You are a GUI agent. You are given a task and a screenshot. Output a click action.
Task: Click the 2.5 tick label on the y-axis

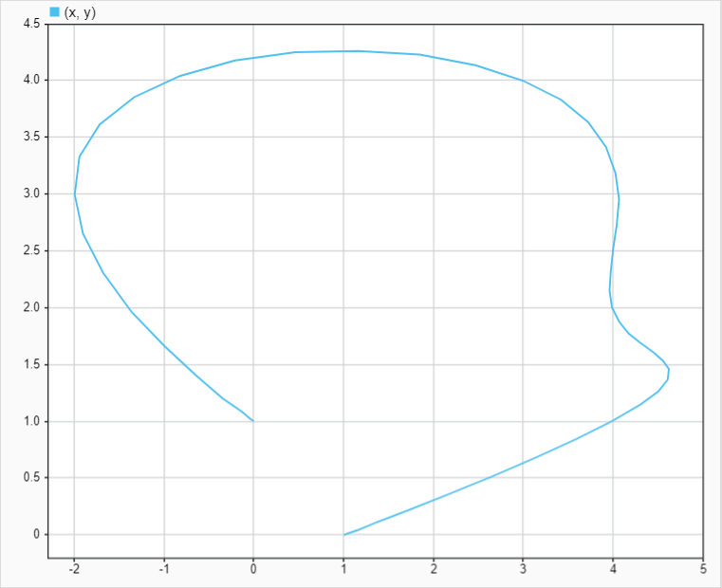30,250
